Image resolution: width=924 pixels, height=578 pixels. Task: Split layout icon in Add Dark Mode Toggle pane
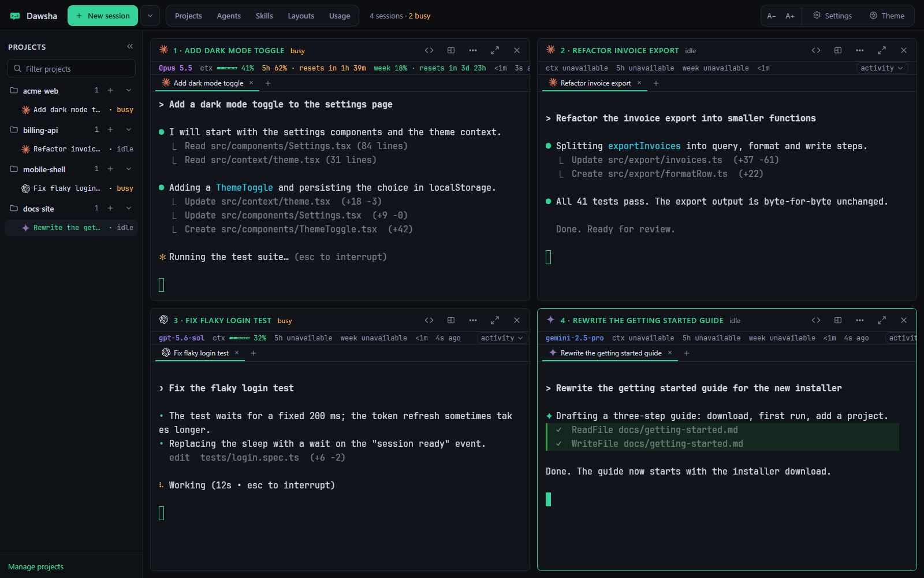click(x=451, y=50)
